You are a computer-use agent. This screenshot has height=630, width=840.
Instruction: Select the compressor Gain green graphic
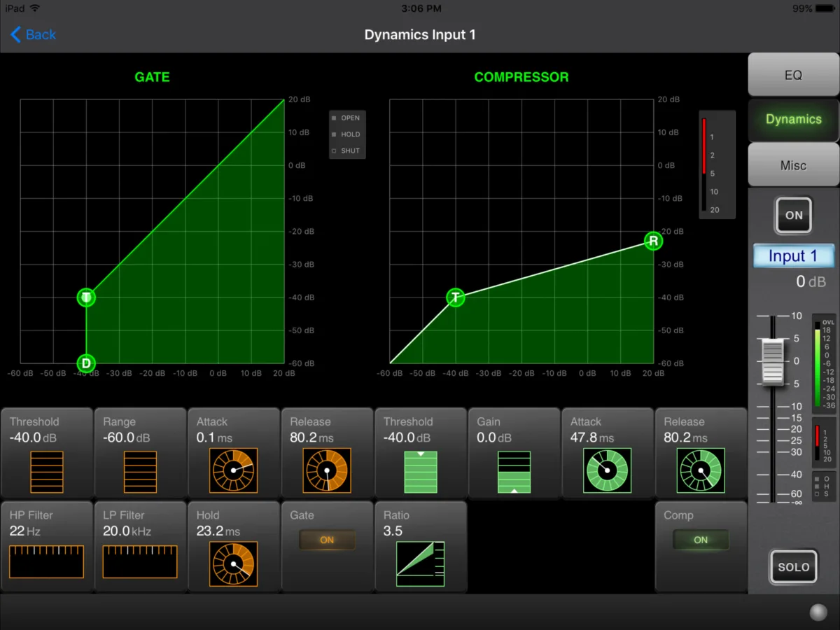pyautogui.click(x=514, y=472)
